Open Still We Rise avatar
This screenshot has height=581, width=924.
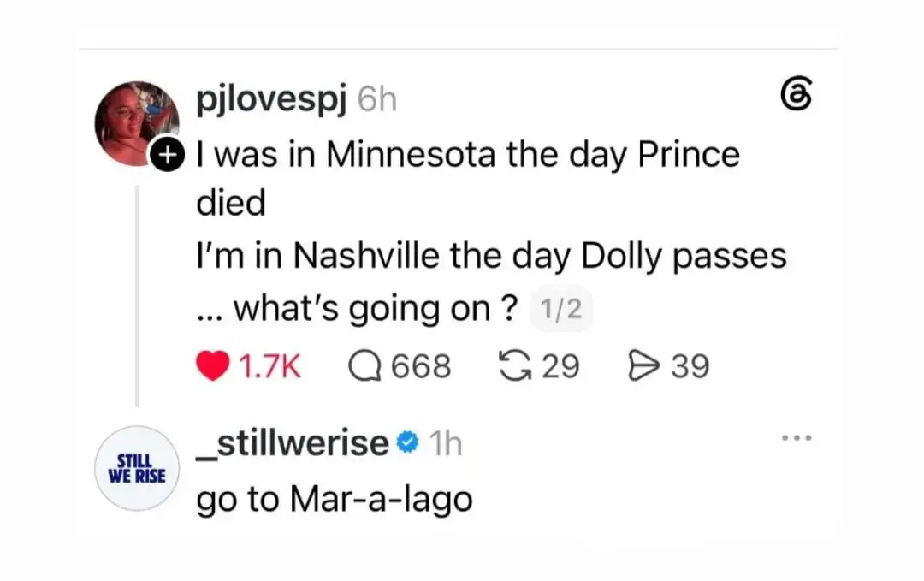[137, 468]
